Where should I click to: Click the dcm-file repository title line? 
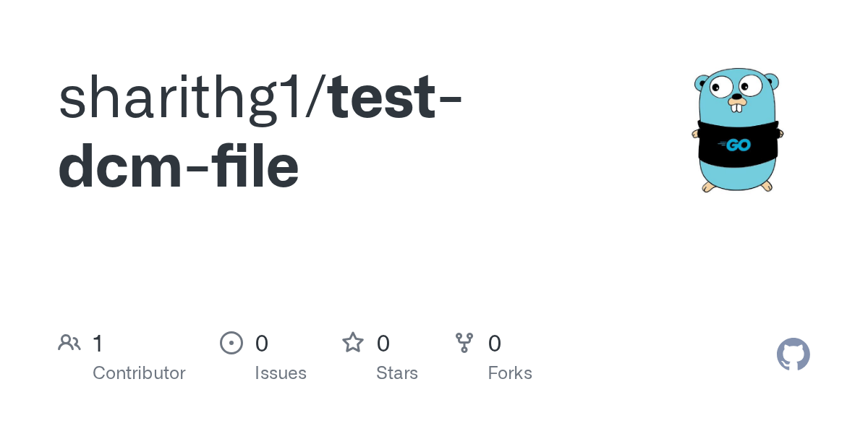click(x=179, y=166)
